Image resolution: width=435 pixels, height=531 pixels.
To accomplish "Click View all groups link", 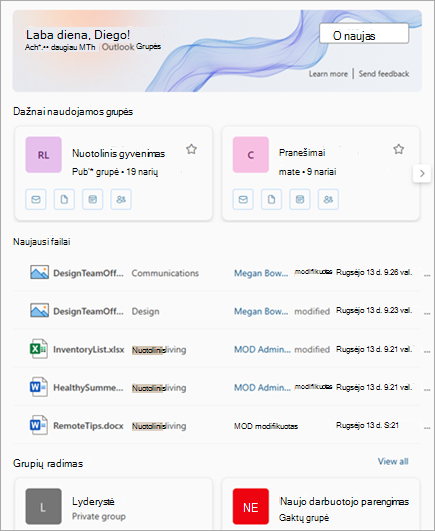I will coord(393,461).
